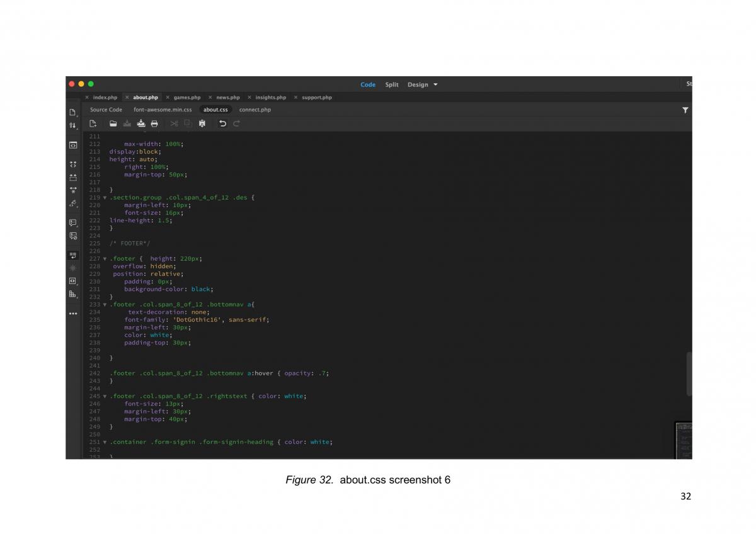Click the Live Code brackets sidebar icon
The height and width of the screenshot is (534, 756).
click(x=73, y=145)
